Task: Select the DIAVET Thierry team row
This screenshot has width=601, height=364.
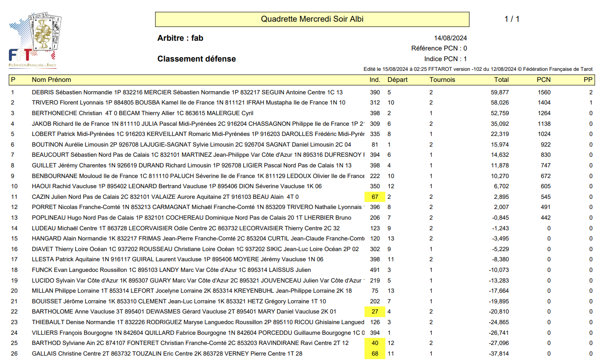Action: [302, 249]
